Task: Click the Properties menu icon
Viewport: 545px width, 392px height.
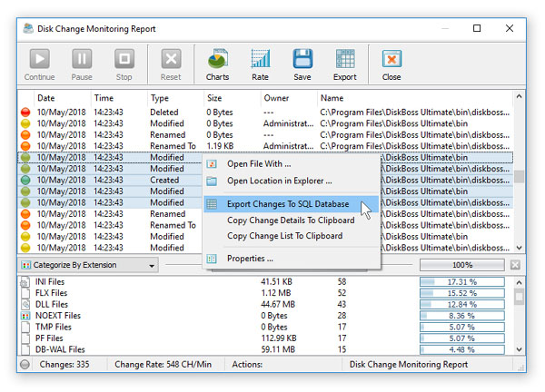Action: 212,259
